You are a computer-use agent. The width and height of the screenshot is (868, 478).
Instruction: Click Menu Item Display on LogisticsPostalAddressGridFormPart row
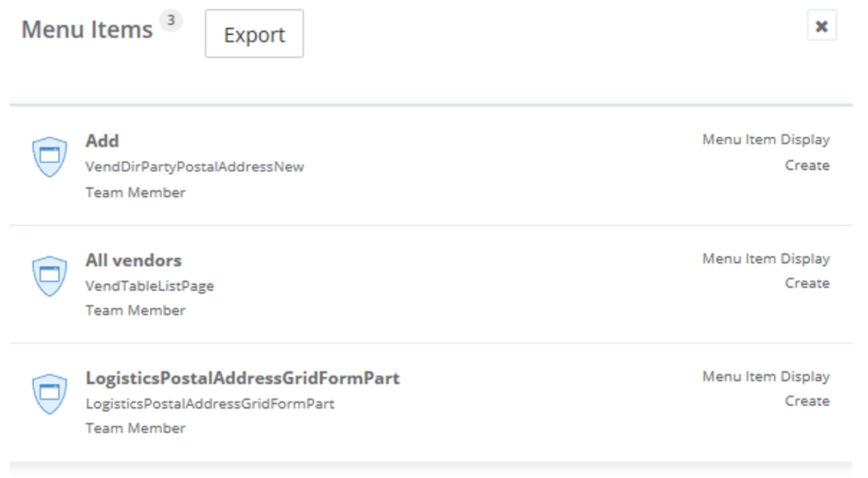pyautogui.click(x=766, y=377)
